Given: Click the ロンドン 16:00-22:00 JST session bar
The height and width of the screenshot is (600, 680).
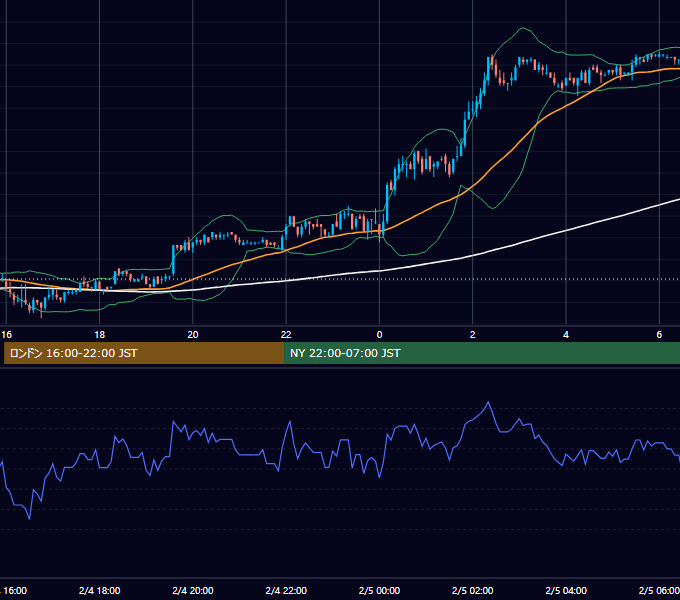Looking at the screenshot, I should point(144,353).
